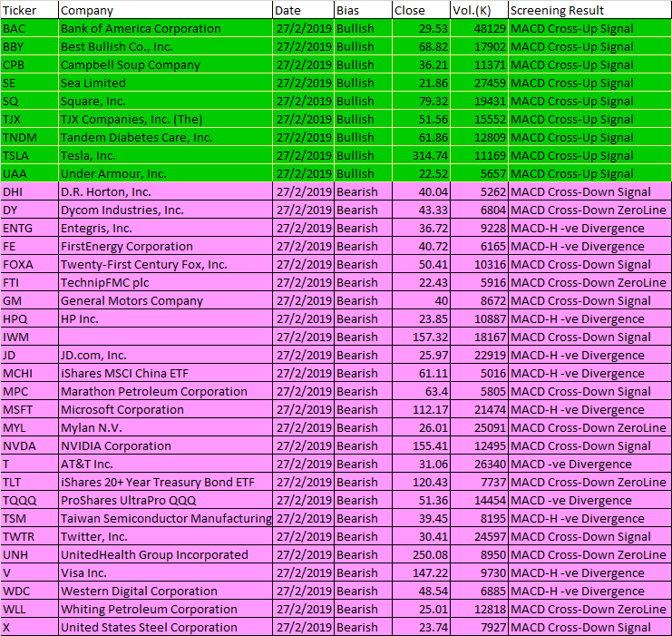Image resolution: width=672 pixels, height=636 pixels.
Task: Select close price 40 in GM row
Action: [x=421, y=300]
